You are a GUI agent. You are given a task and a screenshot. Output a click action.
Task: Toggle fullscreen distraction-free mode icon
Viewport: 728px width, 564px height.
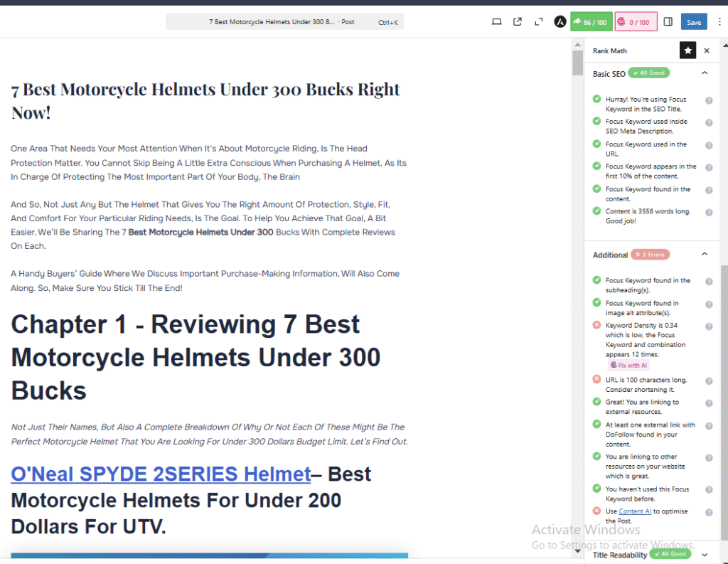coord(539,22)
